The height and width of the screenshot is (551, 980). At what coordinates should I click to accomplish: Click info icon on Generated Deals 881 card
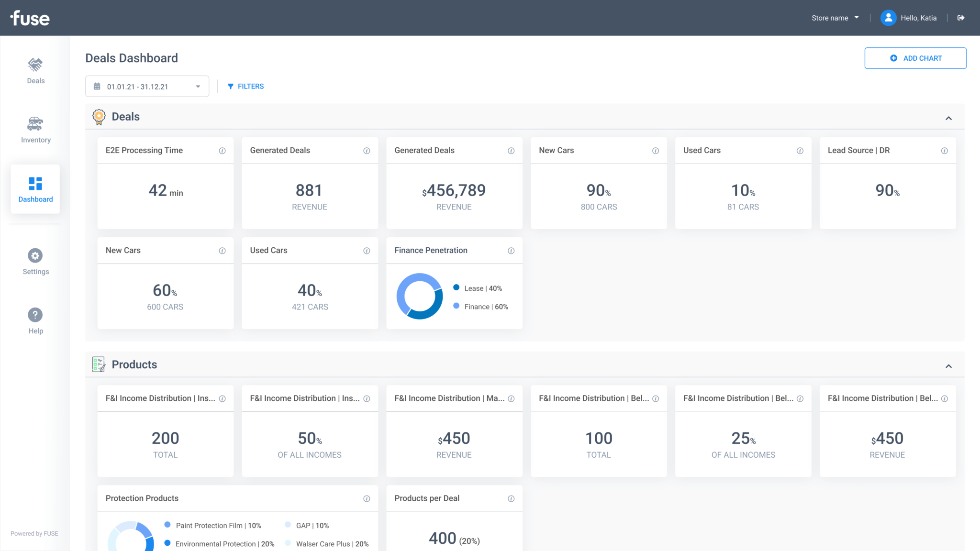point(367,151)
